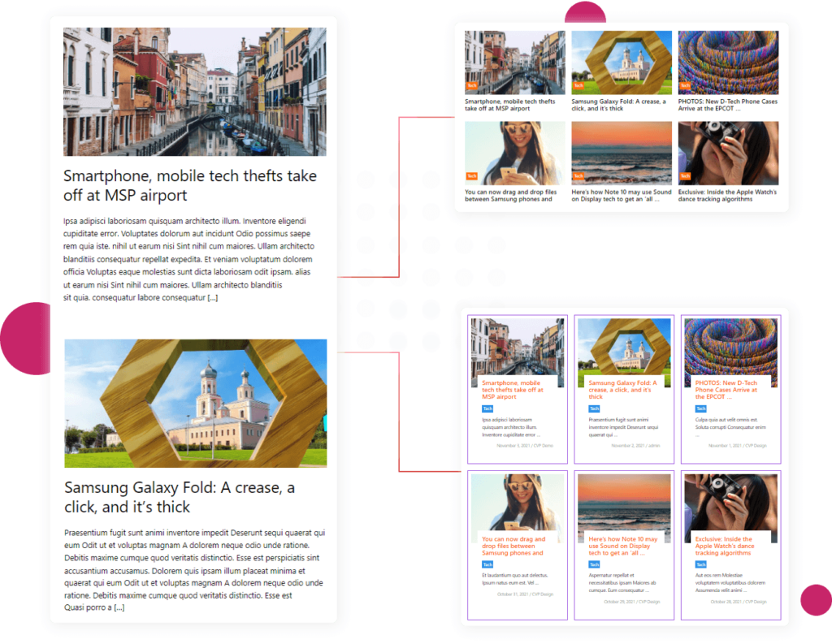Click 'November 2, 2021 / admin' meta
This screenshot has height=644, width=832.
coord(635,446)
